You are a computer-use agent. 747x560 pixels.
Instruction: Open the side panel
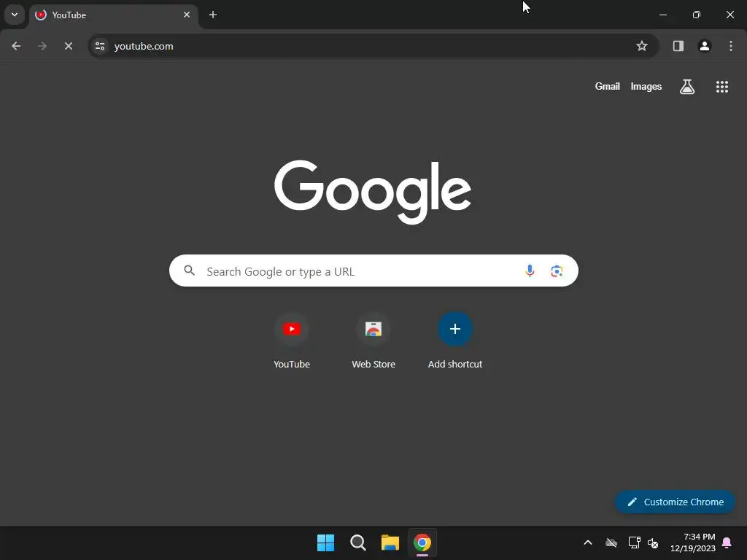pyautogui.click(x=678, y=46)
